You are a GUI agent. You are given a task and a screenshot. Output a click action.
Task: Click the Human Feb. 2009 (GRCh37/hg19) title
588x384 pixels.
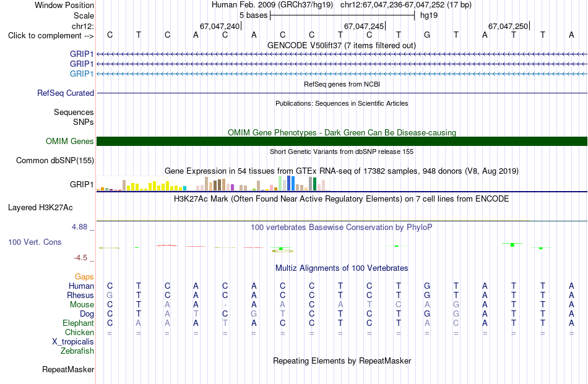272,5
